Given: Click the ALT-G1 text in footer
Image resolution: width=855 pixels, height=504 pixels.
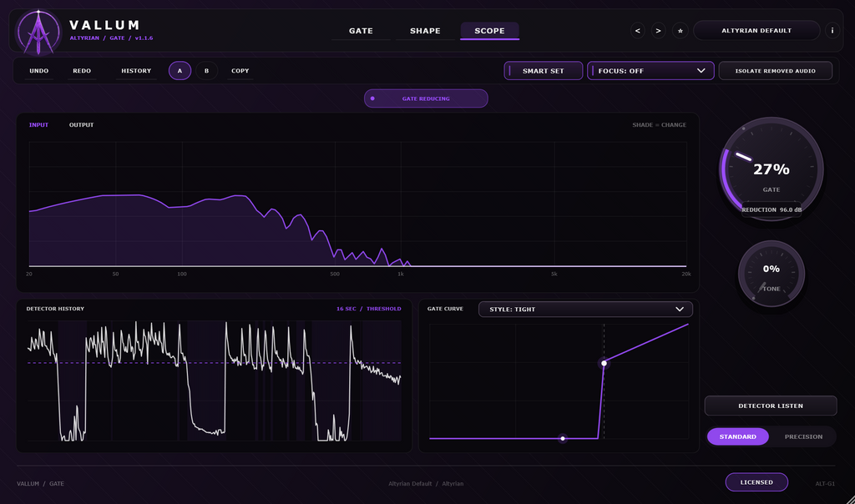Looking at the screenshot, I should pos(825,484).
